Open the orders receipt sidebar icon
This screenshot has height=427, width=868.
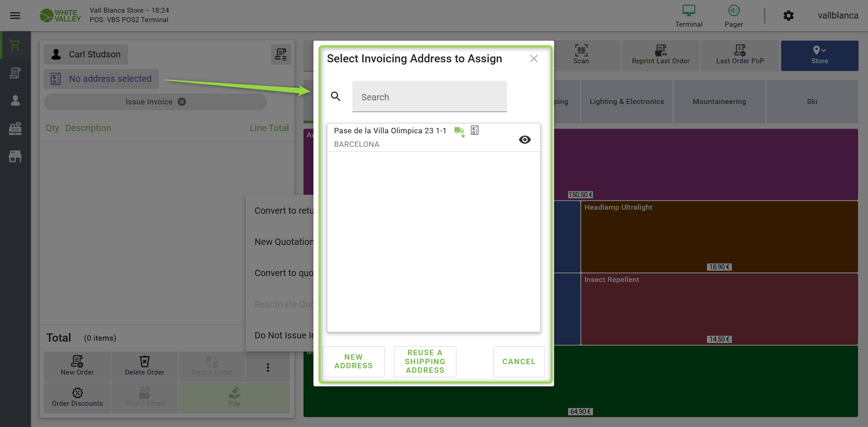click(x=15, y=73)
